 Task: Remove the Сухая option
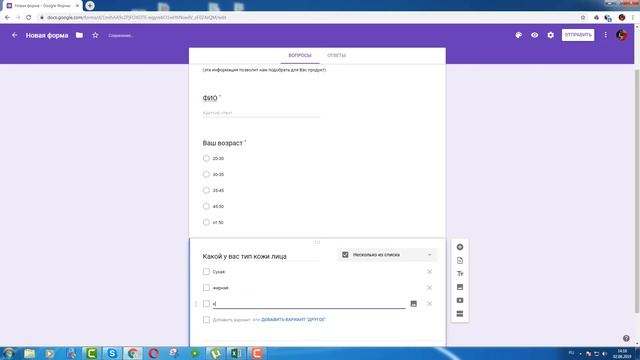tap(429, 271)
